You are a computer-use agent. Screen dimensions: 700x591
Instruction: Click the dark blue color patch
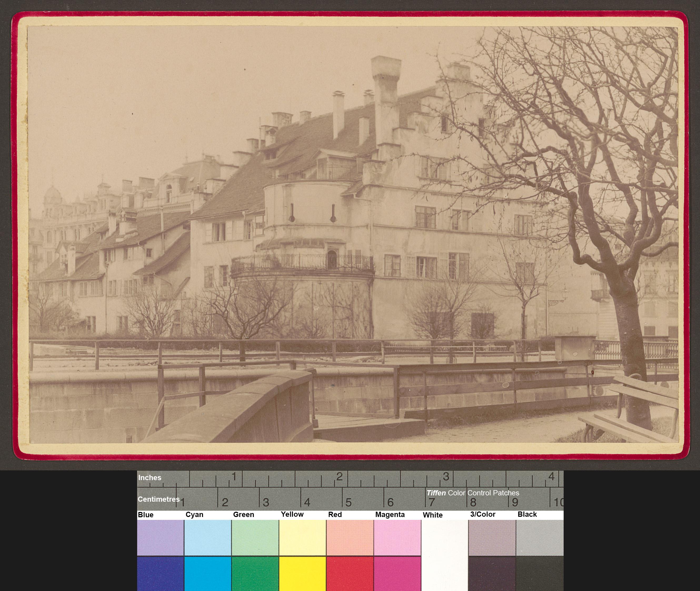[x=160, y=574]
